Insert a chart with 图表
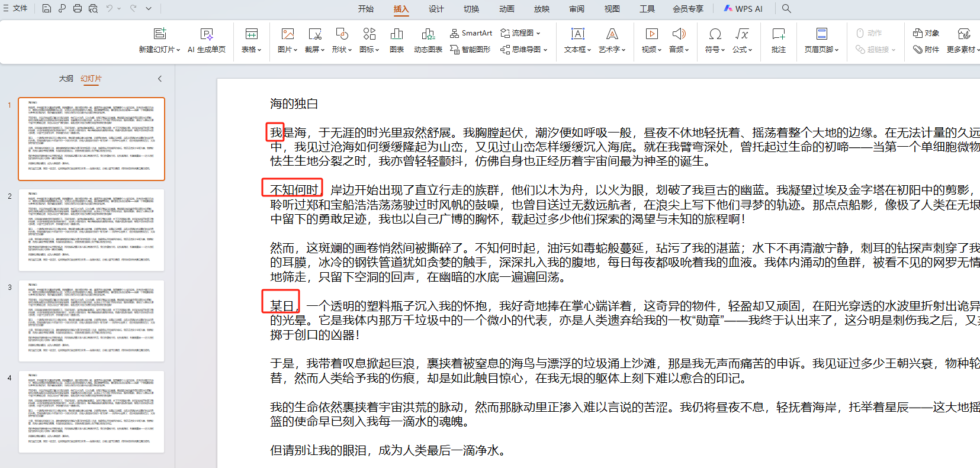The image size is (980, 468). (x=397, y=40)
